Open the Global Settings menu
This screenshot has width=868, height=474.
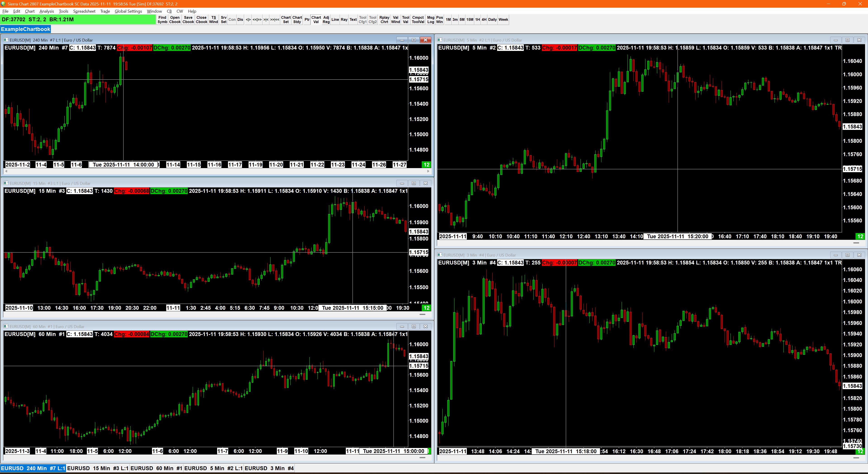[x=128, y=11]
